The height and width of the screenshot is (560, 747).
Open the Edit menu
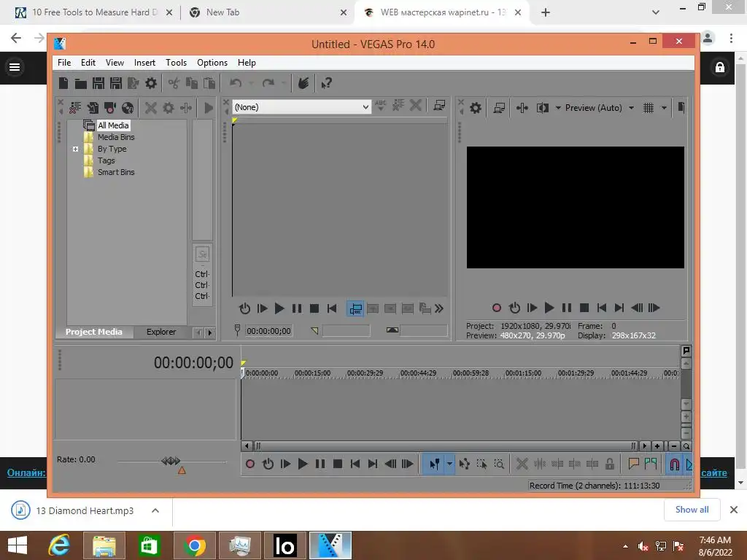pos(88,63)
